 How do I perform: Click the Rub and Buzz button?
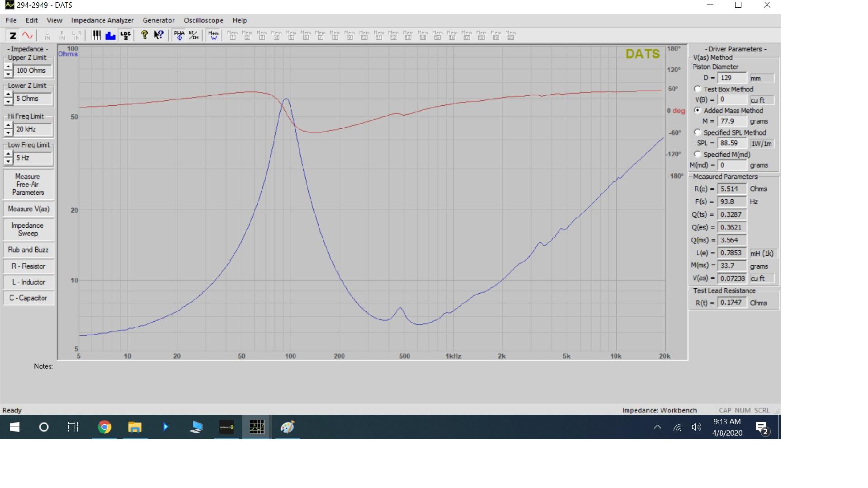[x=28, y=250]
